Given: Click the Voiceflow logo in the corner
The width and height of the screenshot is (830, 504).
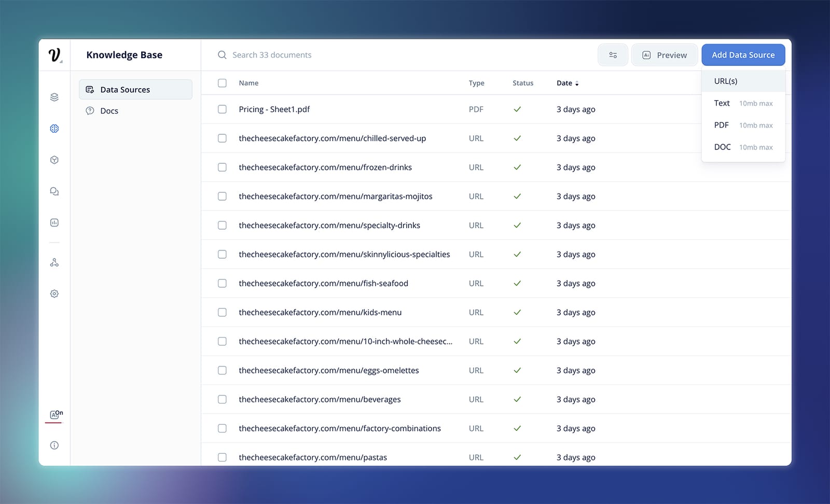Looking at the screenshot, I should [53, 54].
